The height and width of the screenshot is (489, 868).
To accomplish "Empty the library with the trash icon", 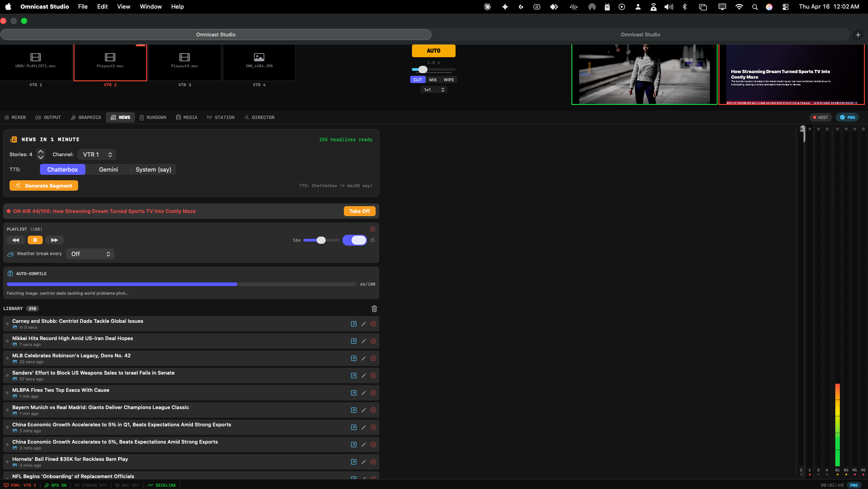I will 374,309.
